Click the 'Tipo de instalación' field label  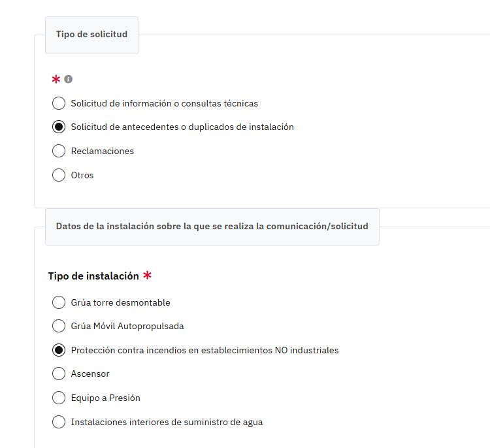[93, 276]
